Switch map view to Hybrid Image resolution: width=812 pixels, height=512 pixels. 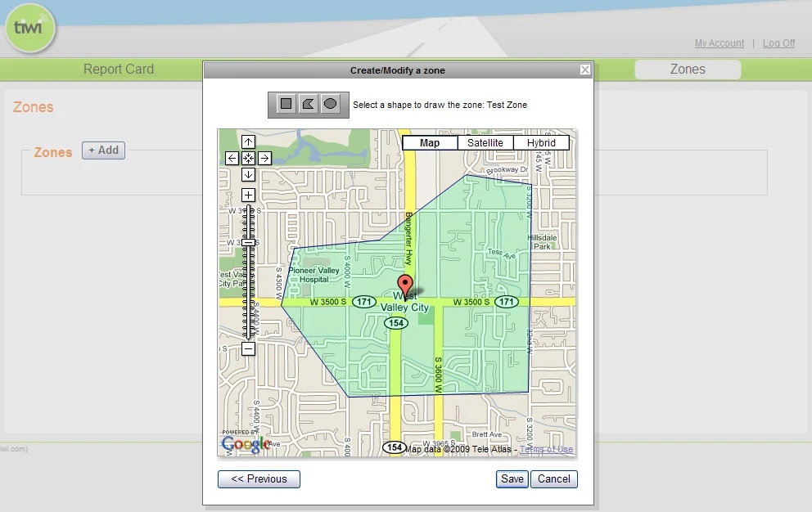click(x=541, y=143)
